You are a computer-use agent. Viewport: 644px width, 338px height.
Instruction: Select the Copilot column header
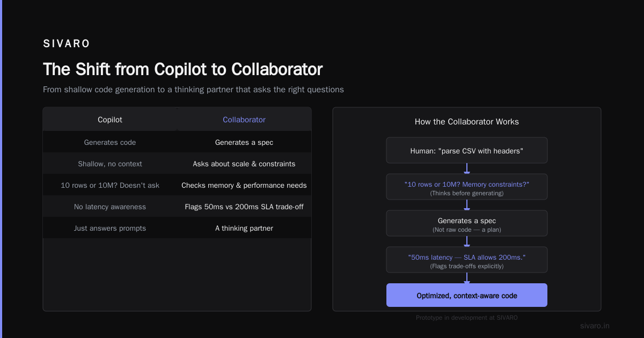click(110, 120)
